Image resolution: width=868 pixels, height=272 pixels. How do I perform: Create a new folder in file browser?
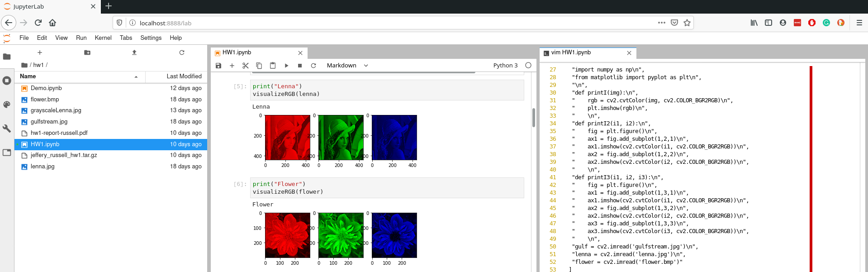pos(87,52)
